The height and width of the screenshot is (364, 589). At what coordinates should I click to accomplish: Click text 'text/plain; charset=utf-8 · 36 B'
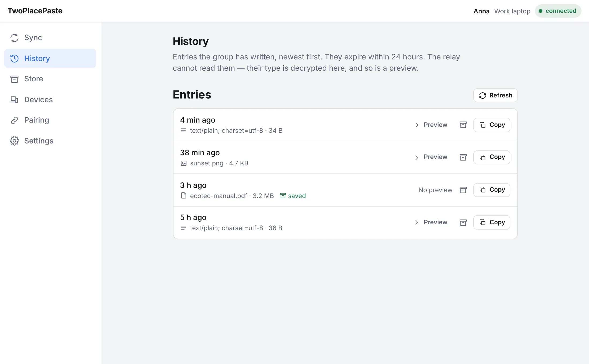(236, 228)
